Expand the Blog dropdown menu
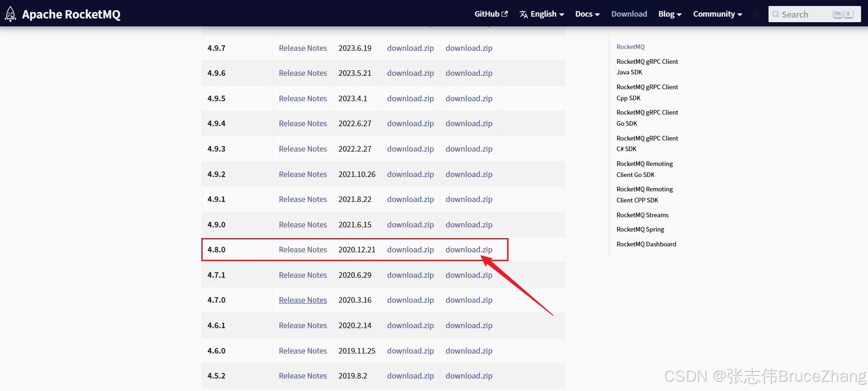 (670, 14)
